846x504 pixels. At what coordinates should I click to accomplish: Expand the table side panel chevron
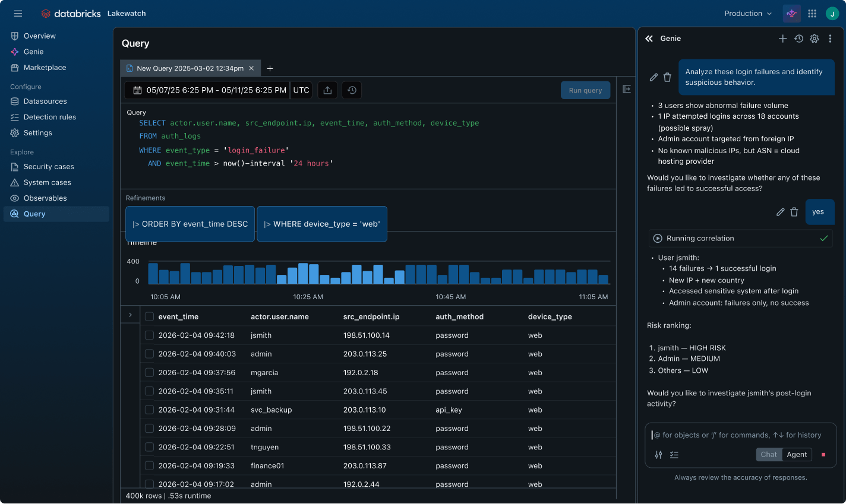pos(130,315)
